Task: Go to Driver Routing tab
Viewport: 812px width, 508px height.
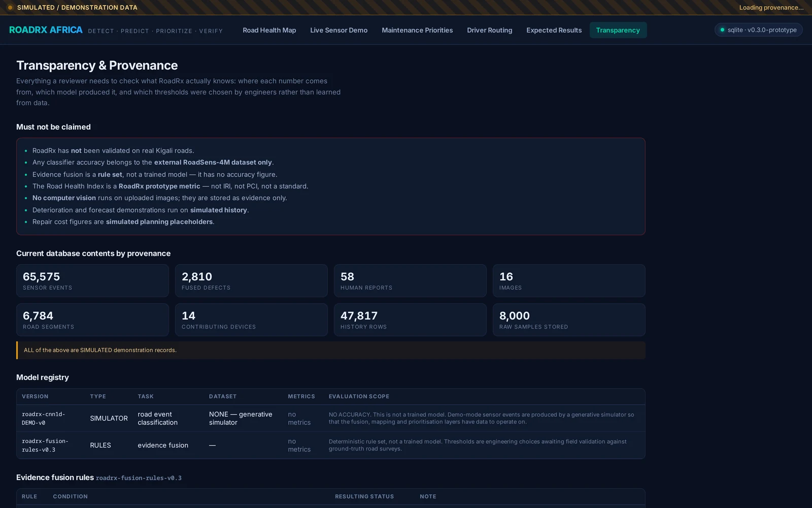Action: click(490, 30)
